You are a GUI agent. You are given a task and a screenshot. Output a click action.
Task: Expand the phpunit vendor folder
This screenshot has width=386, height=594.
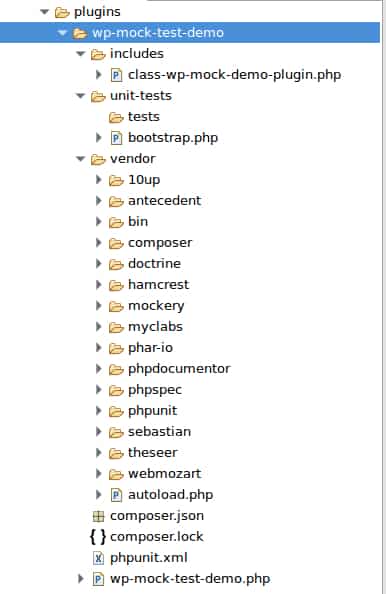tap(98, 411)
